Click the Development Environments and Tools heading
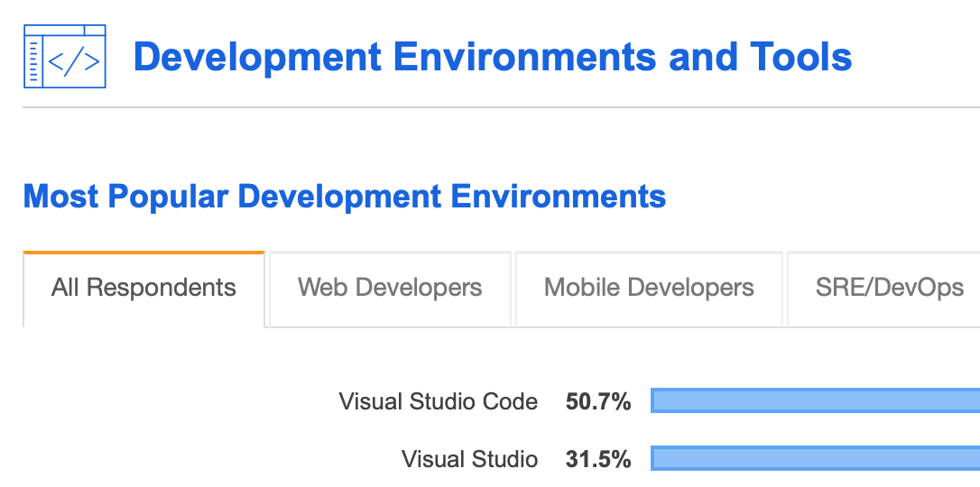The width and height of the screenshot is (980, 487). tap(493, 56)
